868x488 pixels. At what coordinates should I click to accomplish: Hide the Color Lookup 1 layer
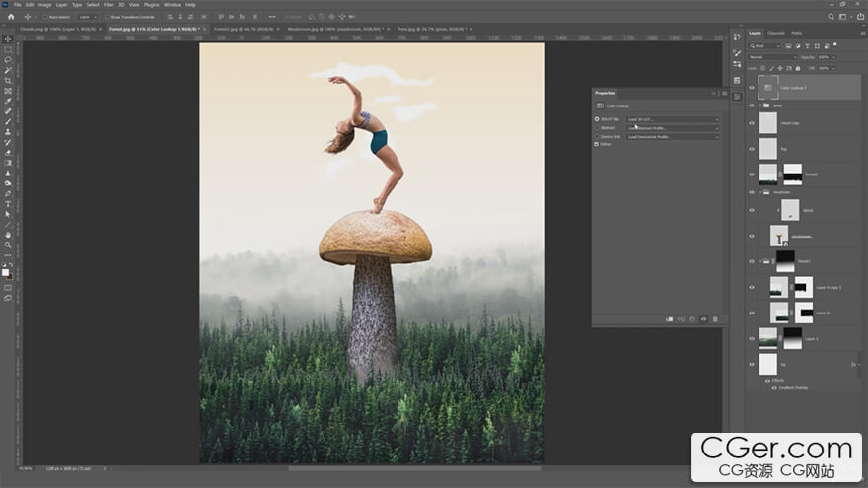[752, 88]
